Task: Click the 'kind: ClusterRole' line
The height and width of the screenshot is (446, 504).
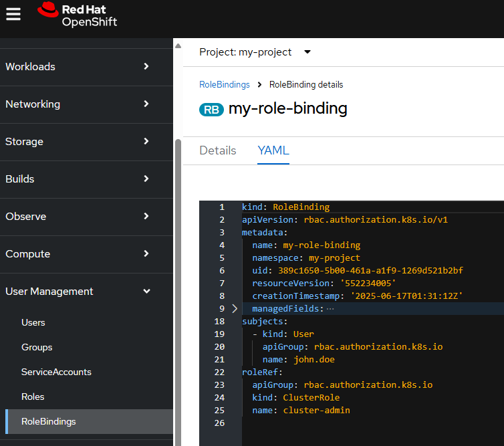Action: click(296, 398)
